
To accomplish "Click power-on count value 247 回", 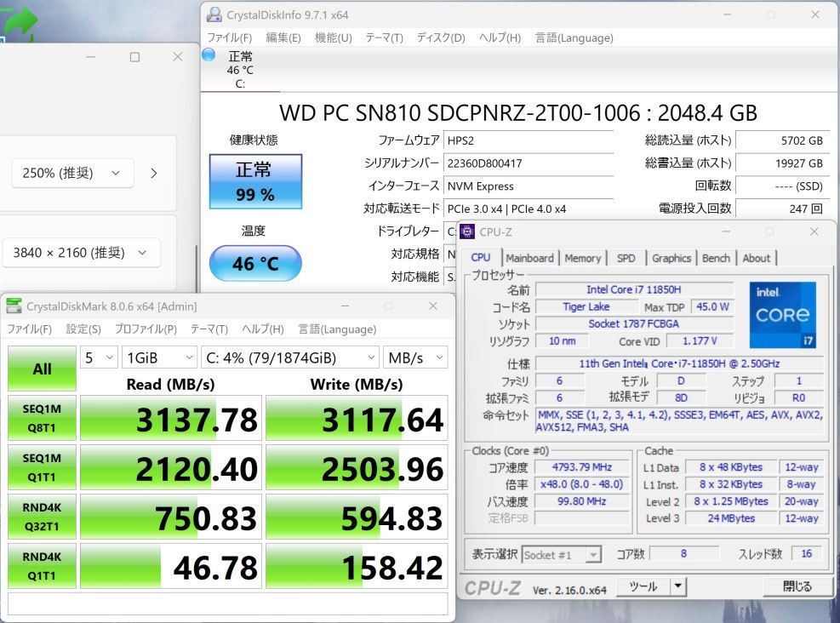I will pos(782,209).
